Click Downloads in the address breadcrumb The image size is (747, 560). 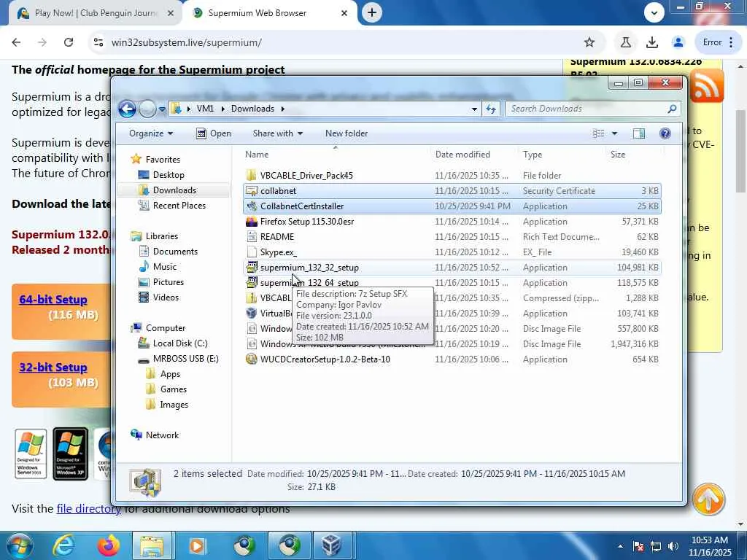click(x=252, y=109)
